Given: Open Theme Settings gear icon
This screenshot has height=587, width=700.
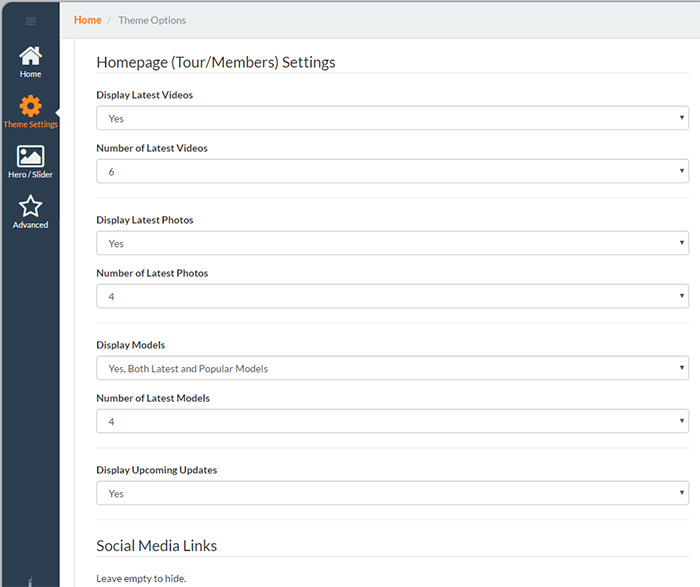Looking at the screenshot, I should pos(30,106).
